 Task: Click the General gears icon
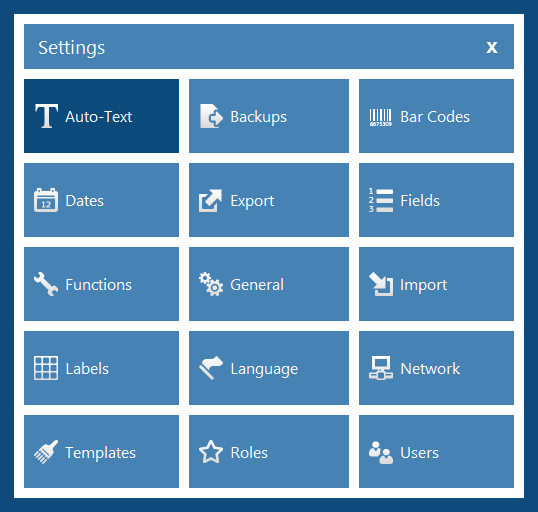pos(211,284)
